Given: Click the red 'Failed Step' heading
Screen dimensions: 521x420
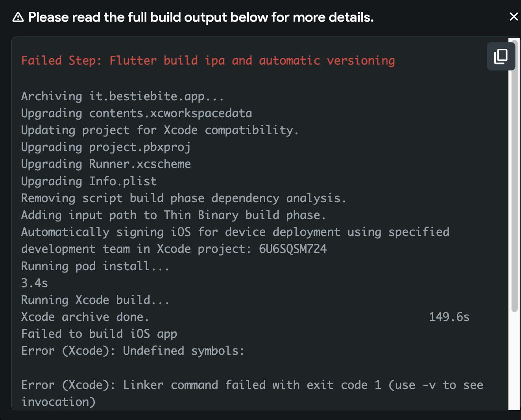Looking at the screenshot, I should (x=208, y=61).
